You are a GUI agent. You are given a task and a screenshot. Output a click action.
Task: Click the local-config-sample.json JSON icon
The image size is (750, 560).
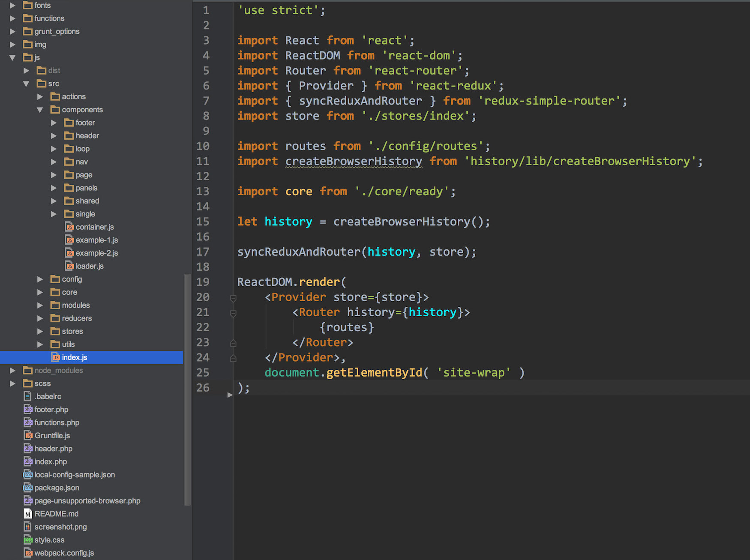28,475
